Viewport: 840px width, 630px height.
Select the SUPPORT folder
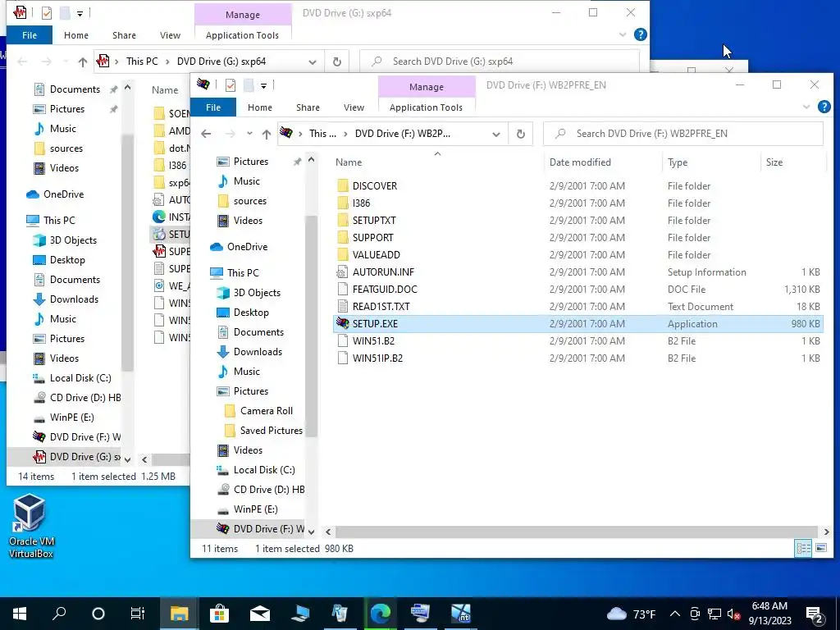pos(373,237)
